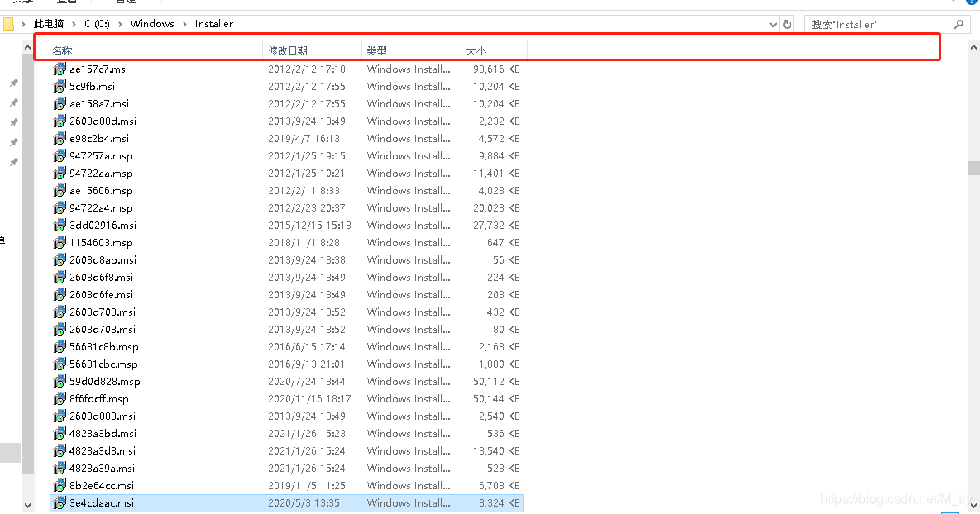
Task: Select icon of 2608d708.msi
Action: pos(60,329)
